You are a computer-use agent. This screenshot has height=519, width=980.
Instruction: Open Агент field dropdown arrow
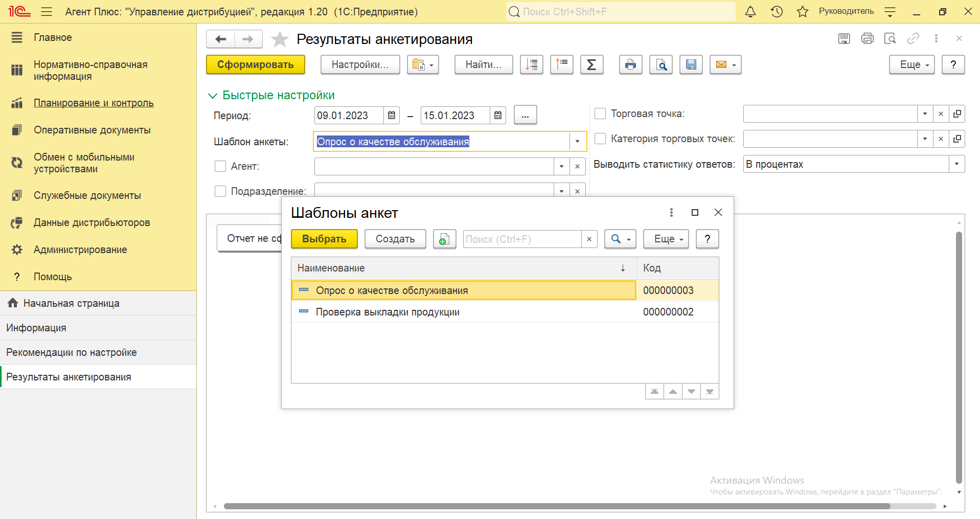(562, 166)
